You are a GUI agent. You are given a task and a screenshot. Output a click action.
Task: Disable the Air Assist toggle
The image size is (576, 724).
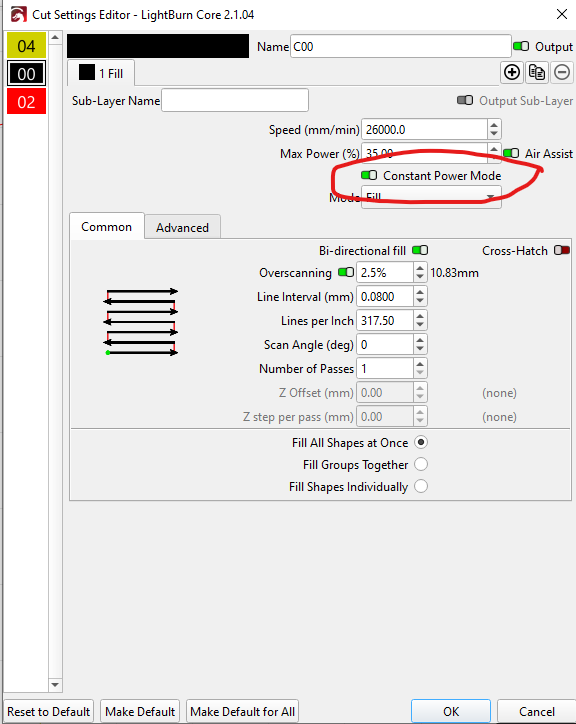pos(511,153)
